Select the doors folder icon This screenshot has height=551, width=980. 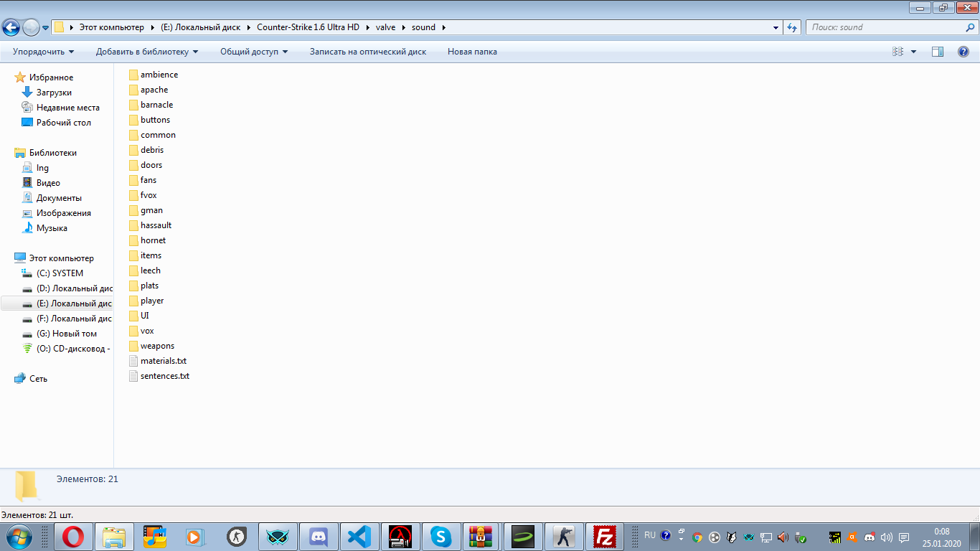[x=133, y=165]
